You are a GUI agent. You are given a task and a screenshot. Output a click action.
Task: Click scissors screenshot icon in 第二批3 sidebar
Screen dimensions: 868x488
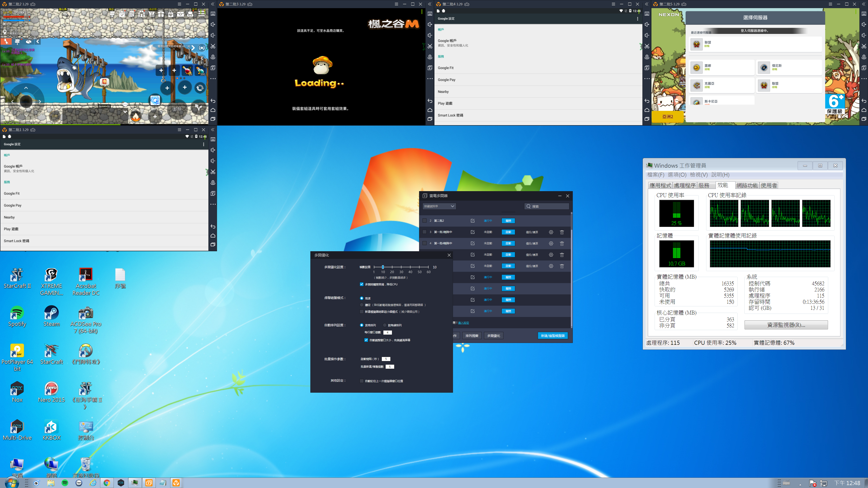(x=430, y=46)
